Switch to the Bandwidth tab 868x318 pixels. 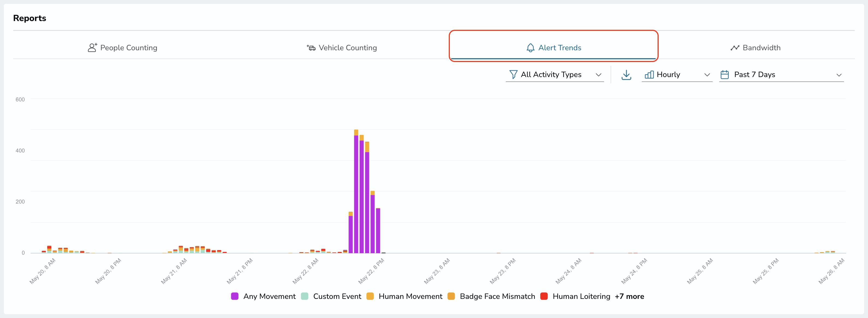756,48
